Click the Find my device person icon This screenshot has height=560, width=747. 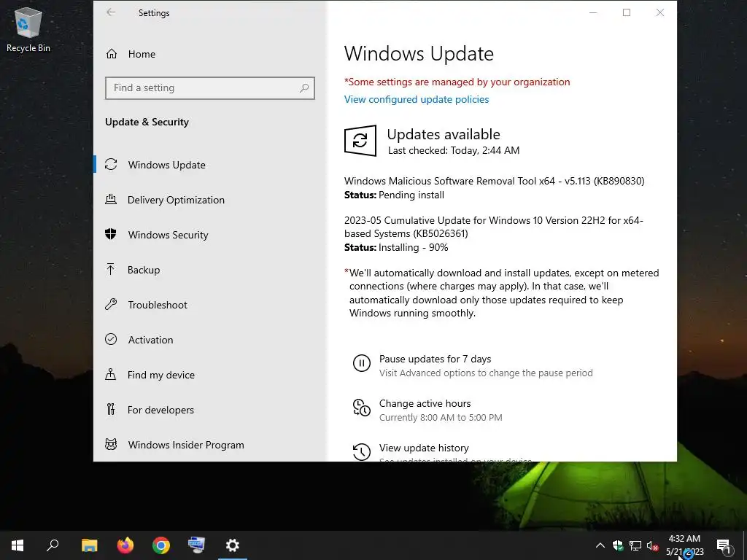(x=111, y=374)
